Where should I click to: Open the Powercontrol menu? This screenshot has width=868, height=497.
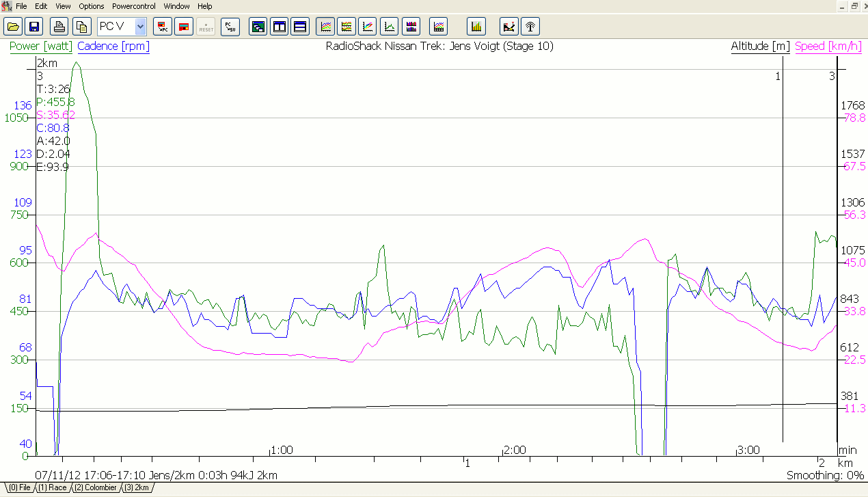[134, 6]
